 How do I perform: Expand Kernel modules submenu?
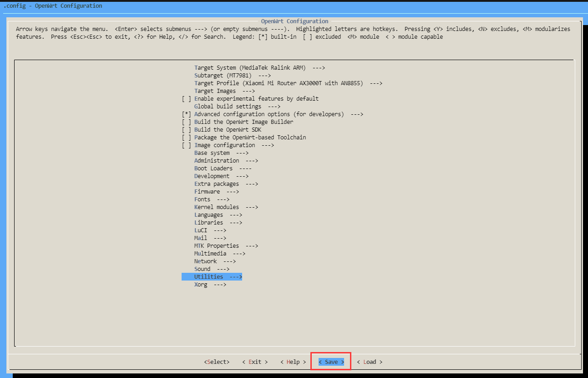[226, 207]
